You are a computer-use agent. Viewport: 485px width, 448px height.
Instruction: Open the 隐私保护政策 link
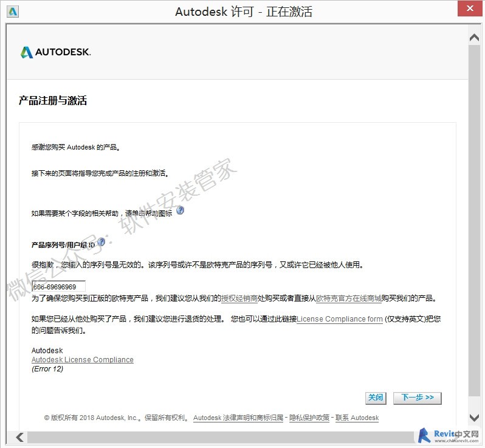click(309, 418)
